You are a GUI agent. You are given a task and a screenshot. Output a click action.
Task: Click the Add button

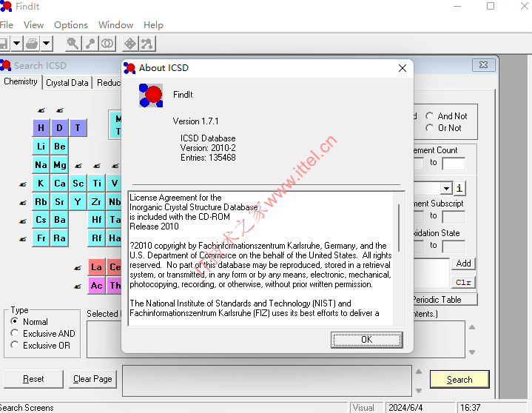click(463, 263)
